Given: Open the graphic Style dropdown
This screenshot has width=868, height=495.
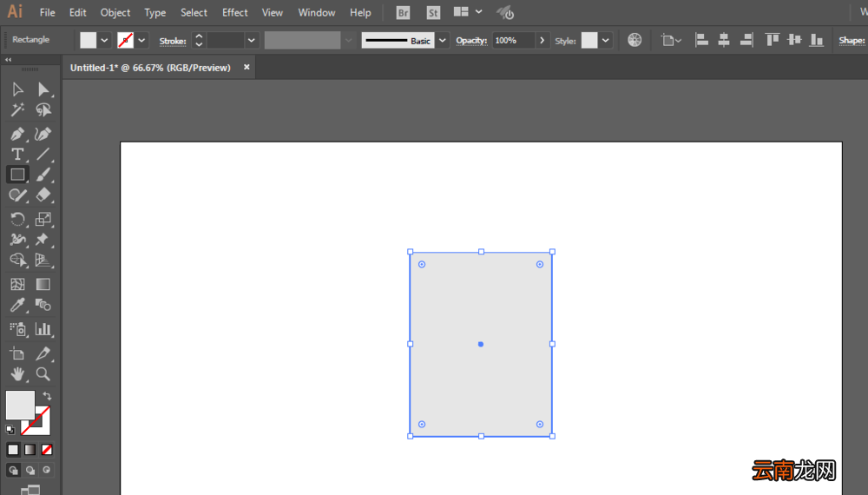Looking at the screenshot, I should pyautogui.click(x=606, y=41).
